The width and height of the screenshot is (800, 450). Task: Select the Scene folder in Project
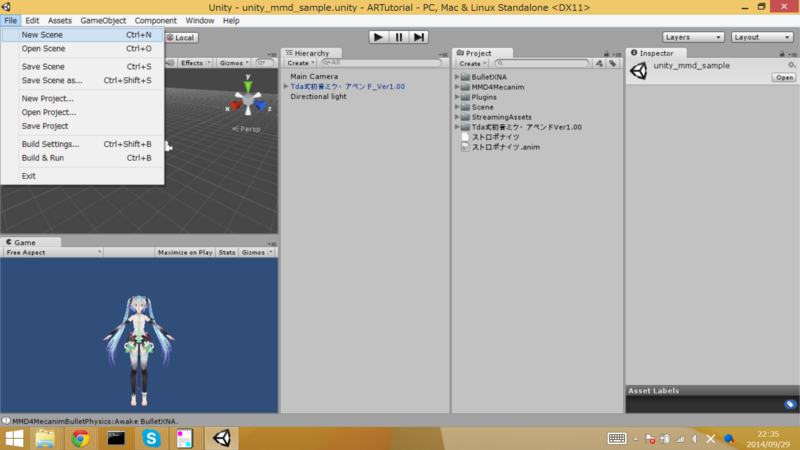[x=482, y=107]
